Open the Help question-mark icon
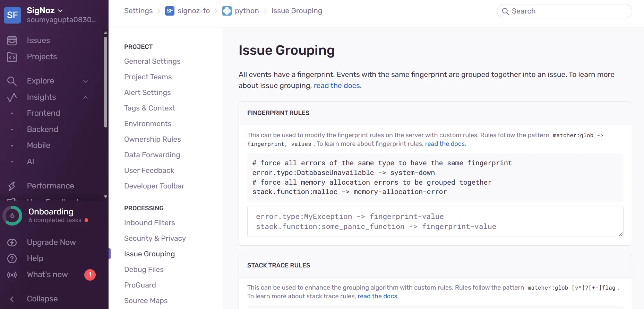 pyautogui.click(x=12, y=258)
